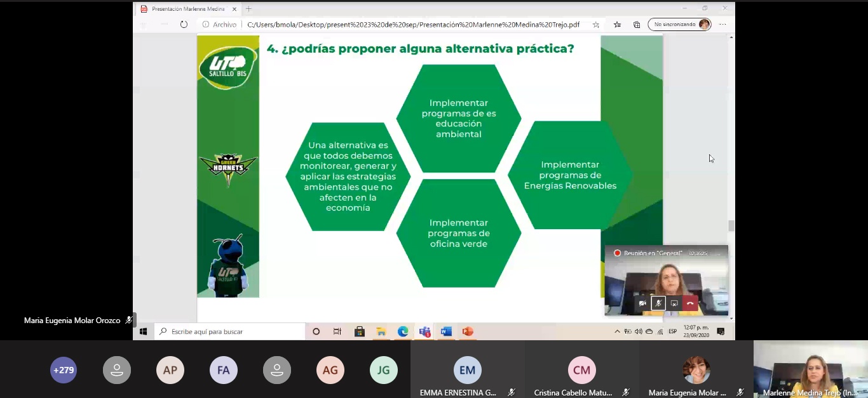Open Edge settings and more menu
Viewport: 868px width, 398px height.
[x=722, y=25]
